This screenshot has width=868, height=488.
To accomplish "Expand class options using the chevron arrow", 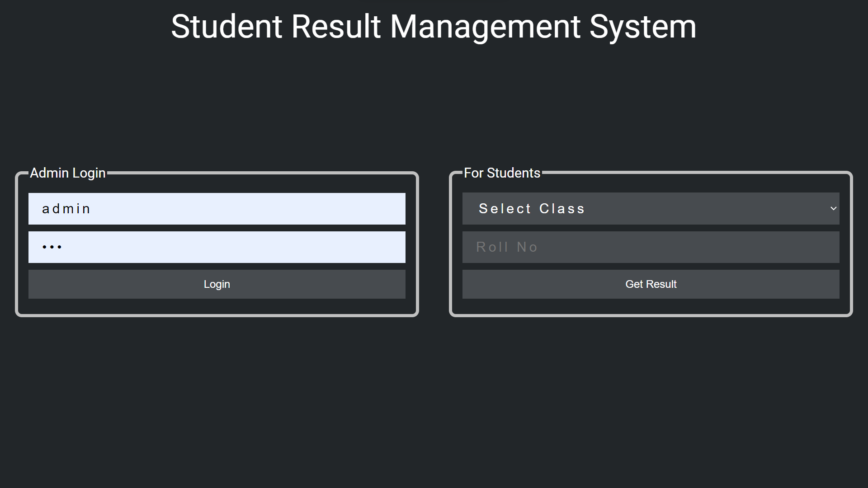I will 834,208.
